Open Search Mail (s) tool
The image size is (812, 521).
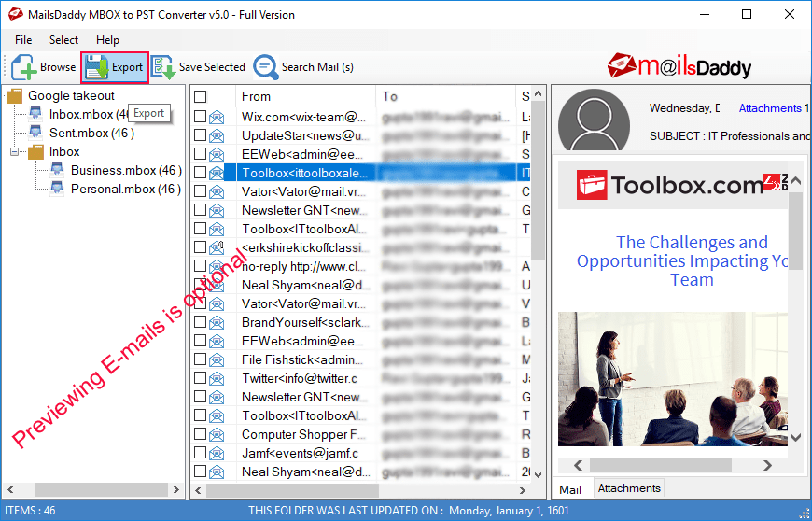tap(303, 67)
